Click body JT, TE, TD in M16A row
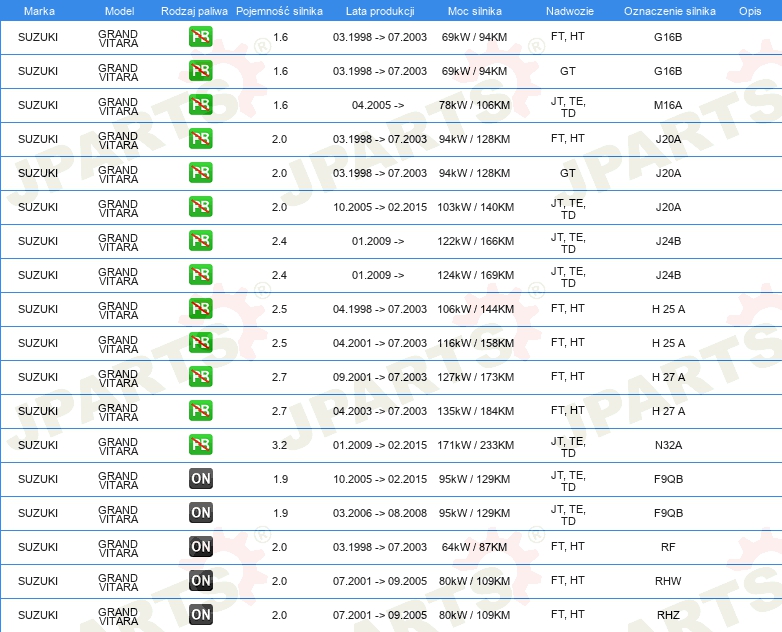Image resolution: width=782 pixels, height=632 pixels. [x=568, y=107]
